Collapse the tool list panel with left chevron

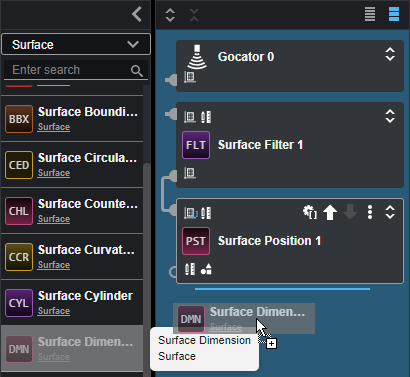click(137, 14)
